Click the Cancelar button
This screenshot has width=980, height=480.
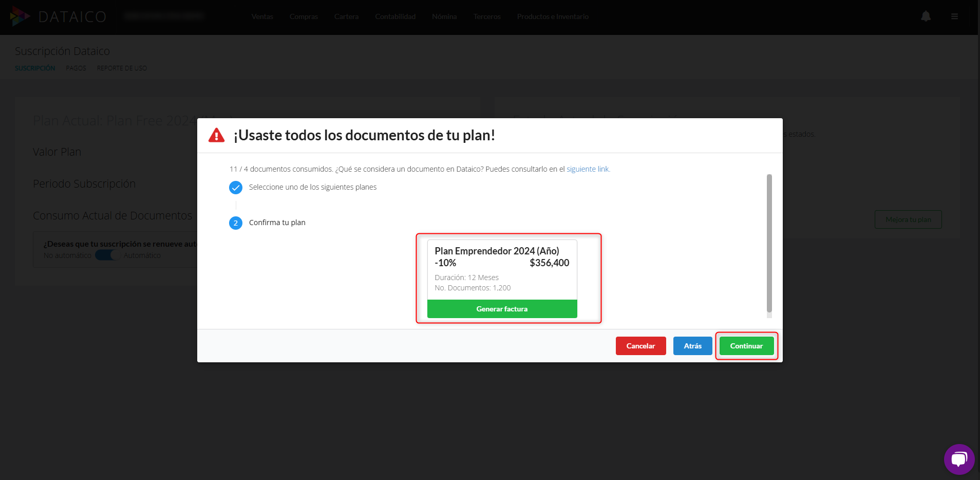coord(641,346)
